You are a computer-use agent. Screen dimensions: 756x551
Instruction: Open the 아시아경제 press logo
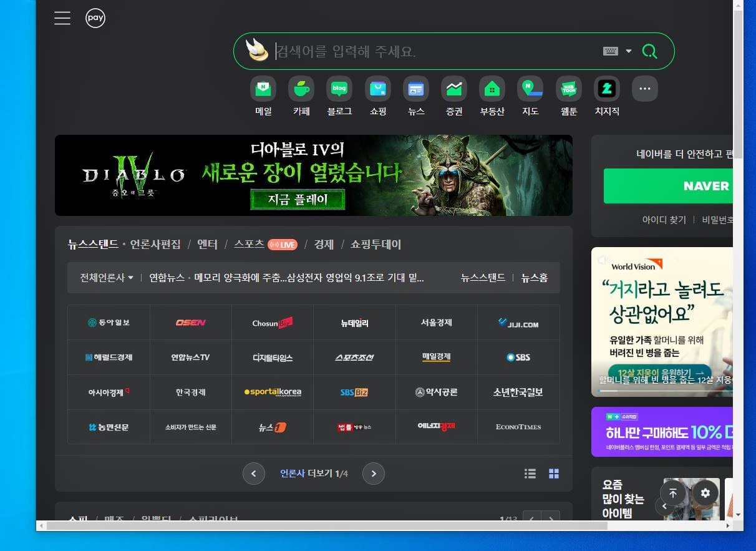(x=109, y=393)
